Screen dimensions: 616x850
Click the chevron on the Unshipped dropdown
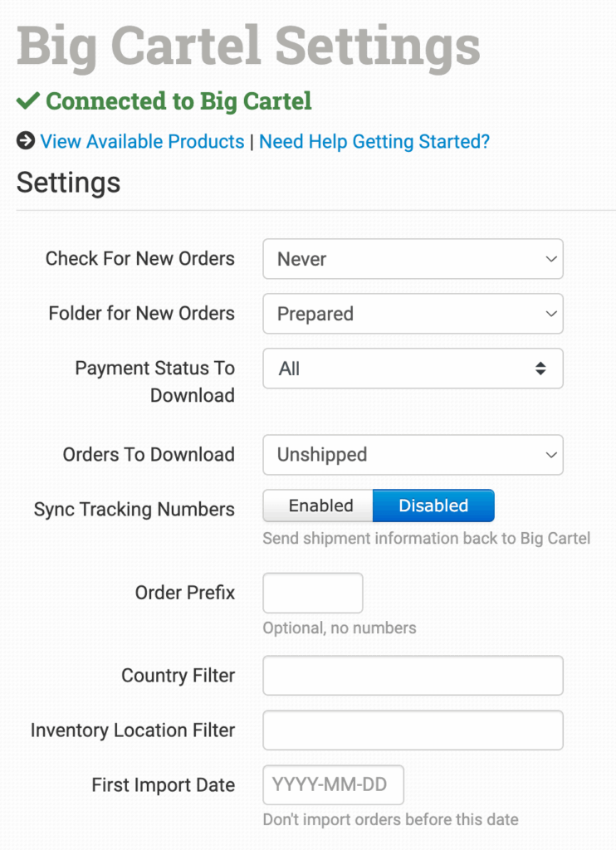(551, 455)
